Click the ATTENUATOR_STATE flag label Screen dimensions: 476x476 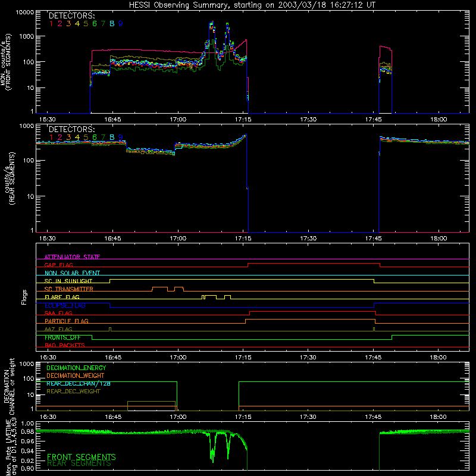(72, 257)
